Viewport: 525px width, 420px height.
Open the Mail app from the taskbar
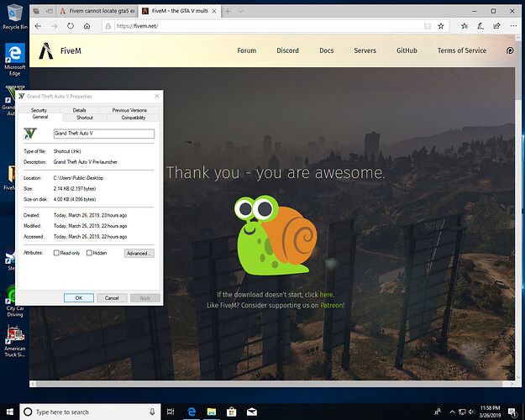point(251,412)
